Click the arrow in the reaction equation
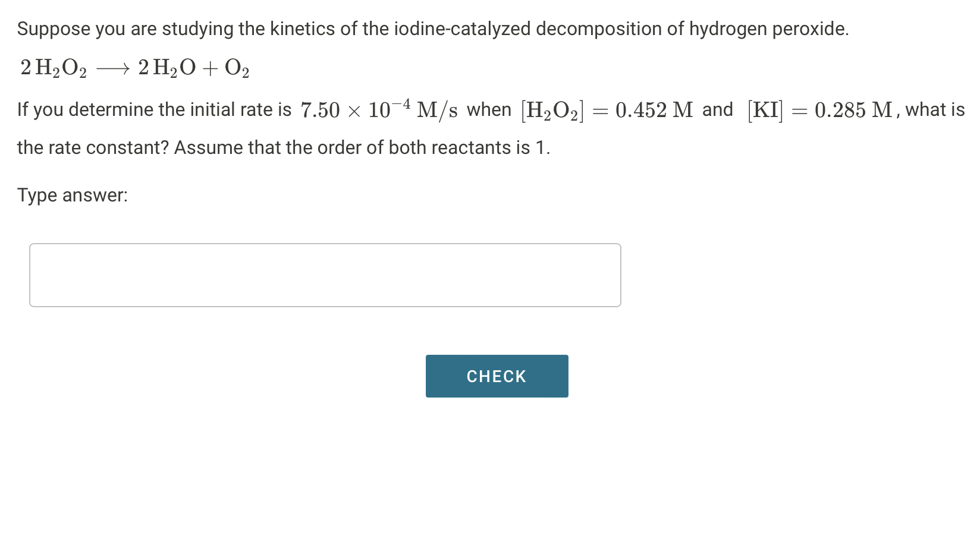The height and width of the screenshot is (558, 980). [114, 67]
